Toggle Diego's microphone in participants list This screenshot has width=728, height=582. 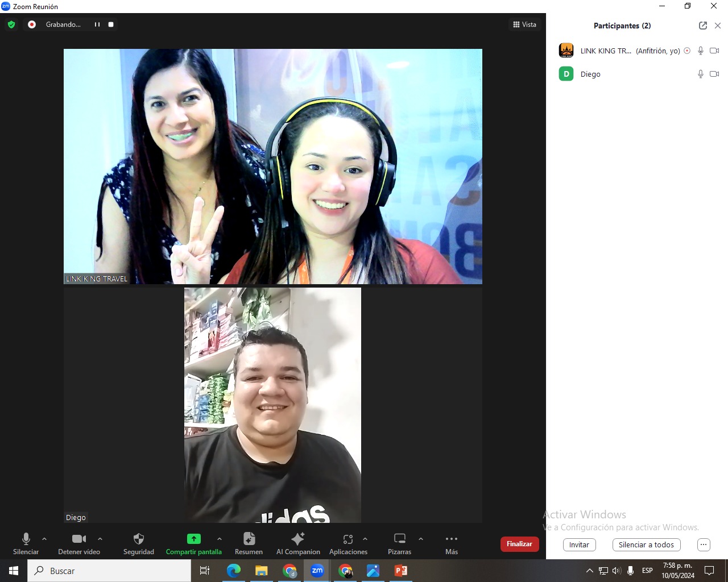click(700, 74)
